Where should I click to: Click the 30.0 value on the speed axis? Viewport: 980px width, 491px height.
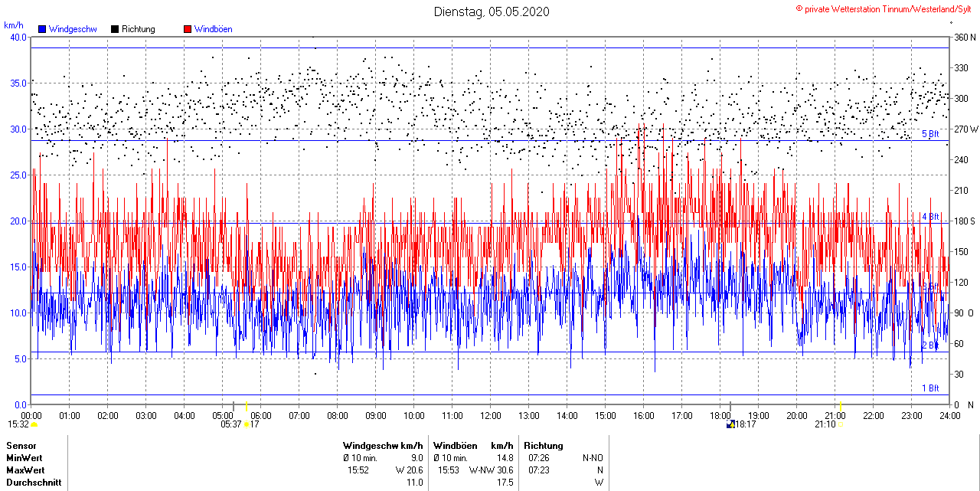click(18, 129)
